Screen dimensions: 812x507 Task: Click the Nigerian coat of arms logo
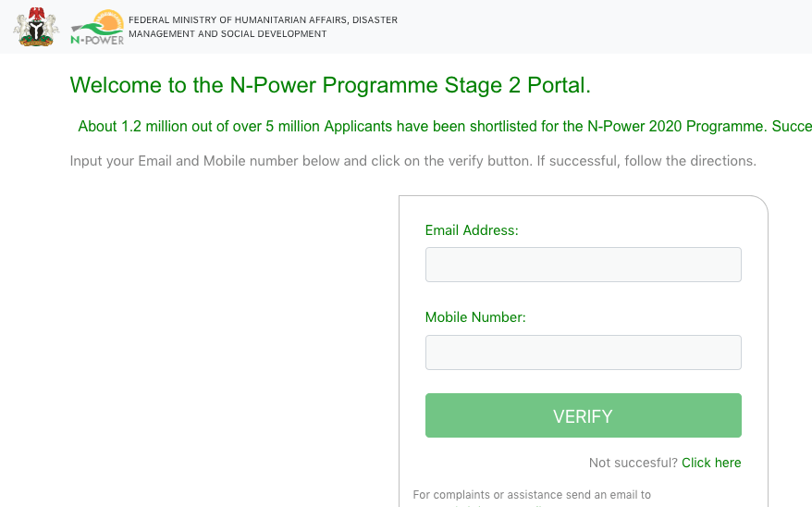coord(36,27)
